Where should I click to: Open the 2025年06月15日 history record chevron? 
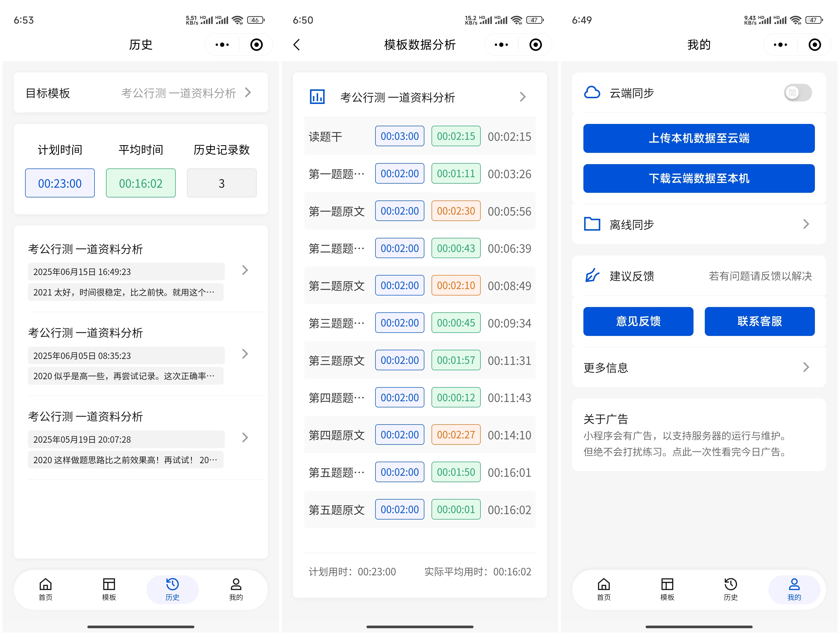245,270
